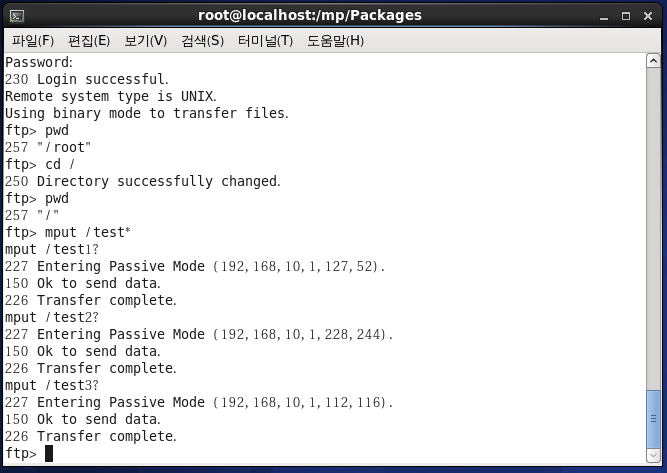Viewport: 667px width, 473px height.
Task: Click the 'mput /test*' command line
Action: click(68, 232)
